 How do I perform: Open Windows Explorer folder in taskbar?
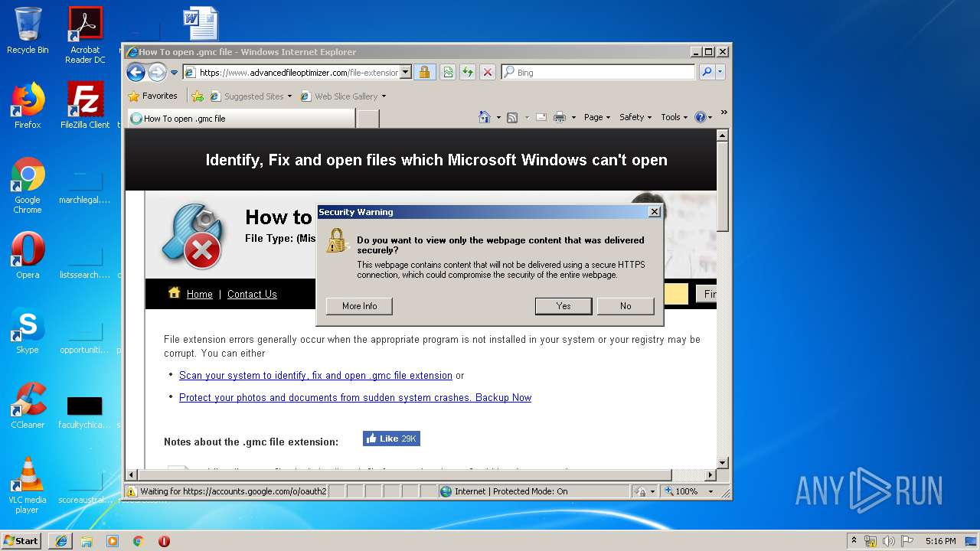click(87, 541)
